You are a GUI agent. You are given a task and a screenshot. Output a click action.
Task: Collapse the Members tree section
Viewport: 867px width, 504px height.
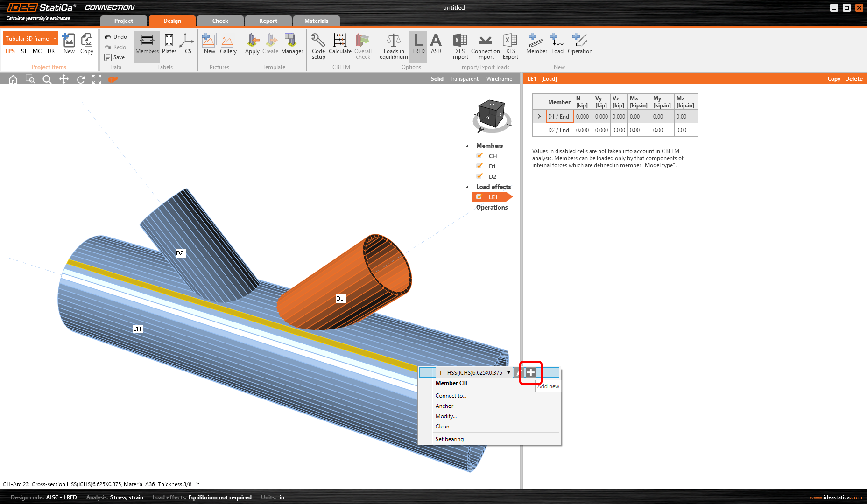pos(467,146)
